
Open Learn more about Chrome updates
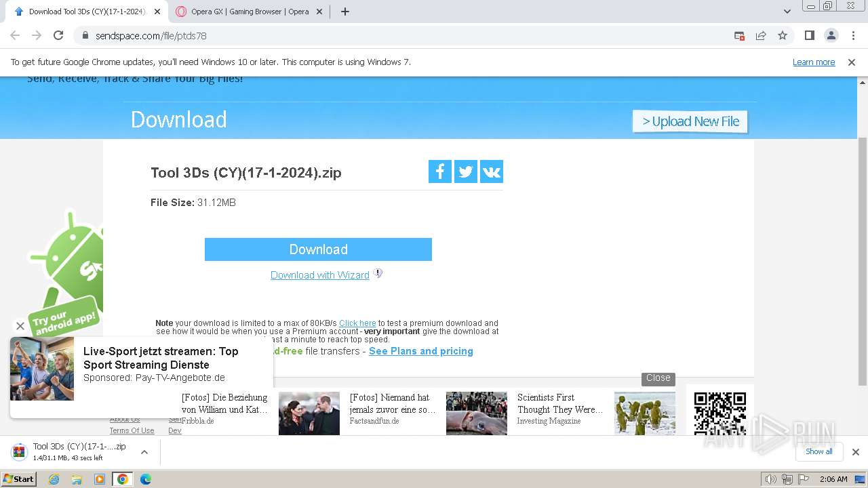coord(814,62)
